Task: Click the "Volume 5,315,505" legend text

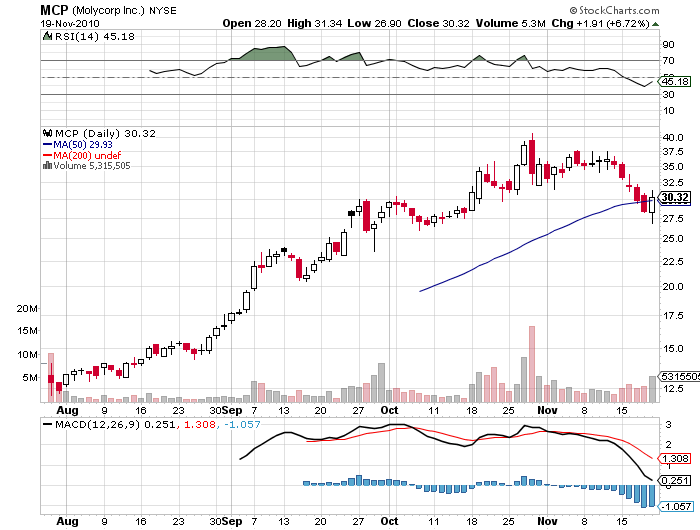Action: coord(92,166)
